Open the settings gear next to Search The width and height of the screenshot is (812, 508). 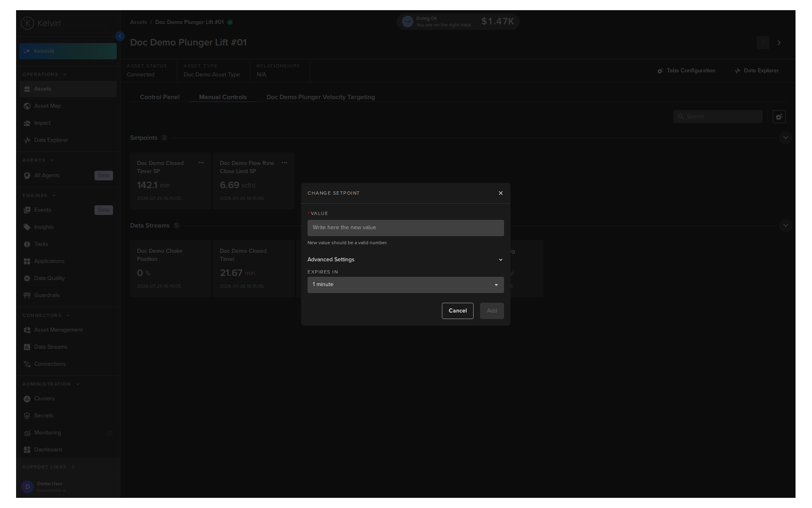coord(779,117)
